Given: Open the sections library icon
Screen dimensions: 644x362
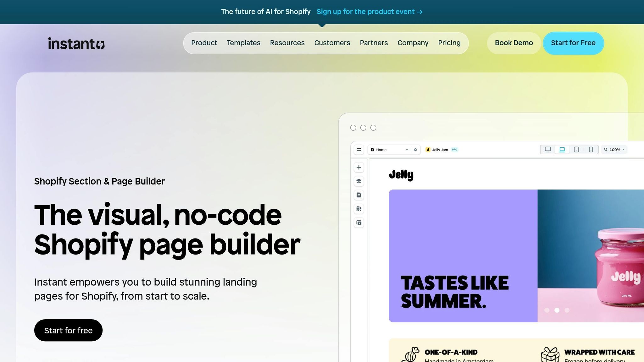Looking at the screenshot, I should (x=359, y=209).
